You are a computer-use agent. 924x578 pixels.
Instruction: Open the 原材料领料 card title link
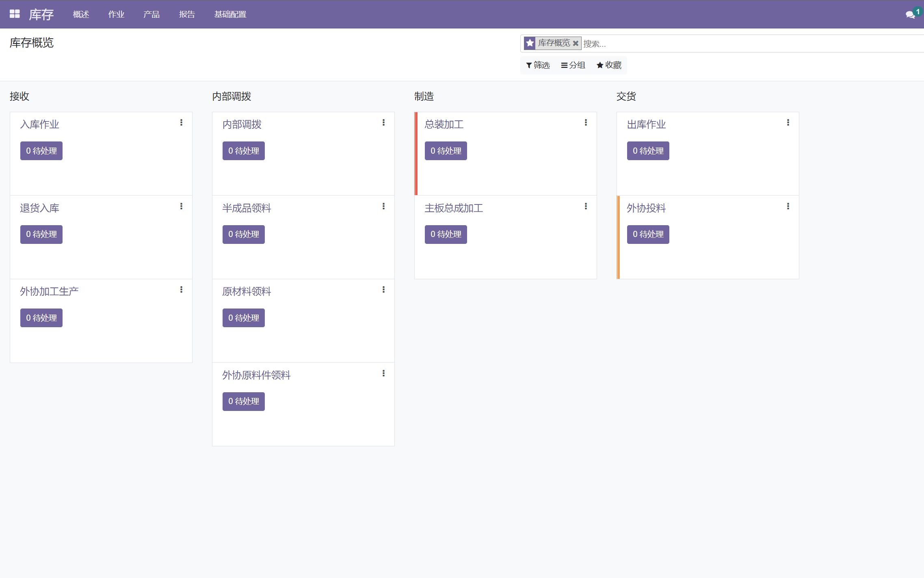pos(247,291)
